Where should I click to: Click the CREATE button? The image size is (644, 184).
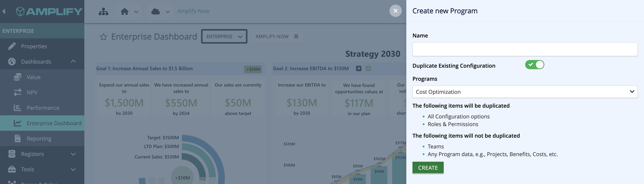[428, 167]
